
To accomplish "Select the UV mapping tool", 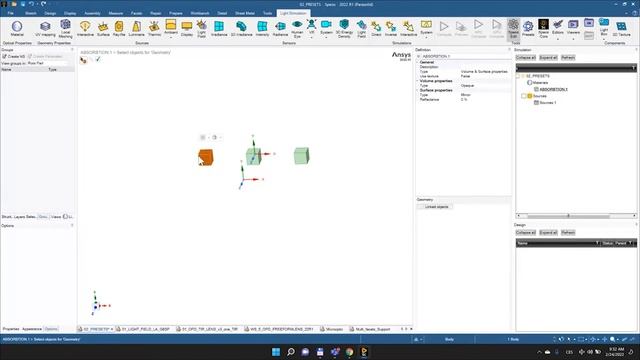I will (45, 29).
